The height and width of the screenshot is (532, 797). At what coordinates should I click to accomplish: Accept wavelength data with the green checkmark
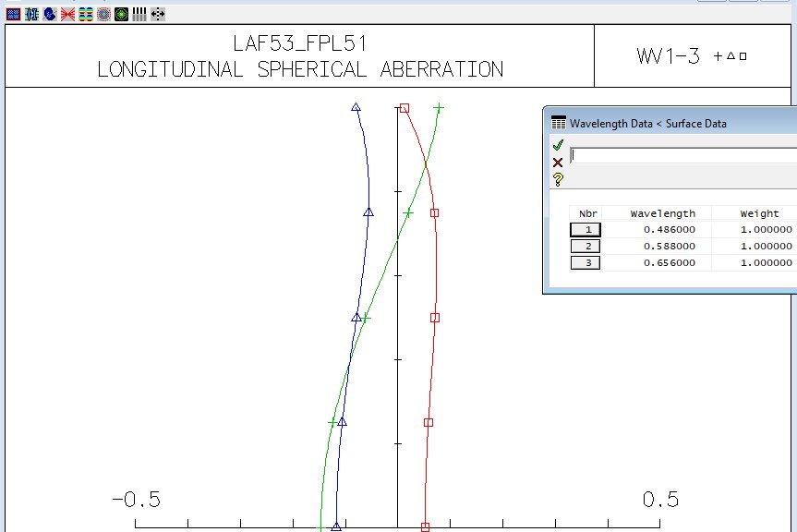point(558,145)
